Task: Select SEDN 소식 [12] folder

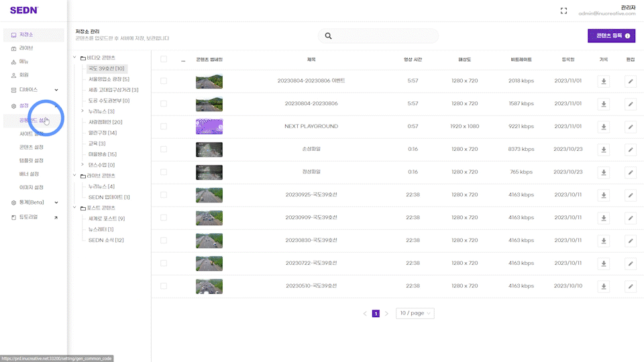Action: 106,240
